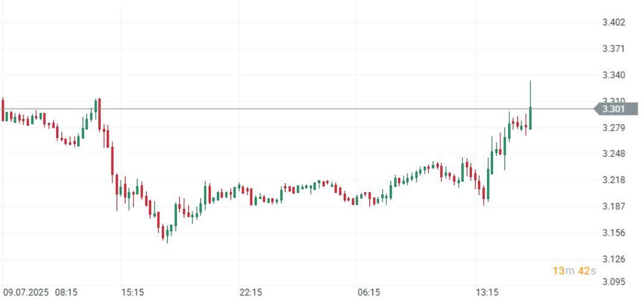Click the candle countdown timer 13m 42s

575,270
